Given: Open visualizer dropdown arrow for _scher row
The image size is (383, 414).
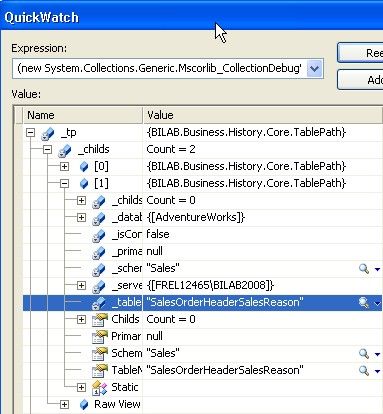Looking at the screenshot, I should [x=377, y=269].
